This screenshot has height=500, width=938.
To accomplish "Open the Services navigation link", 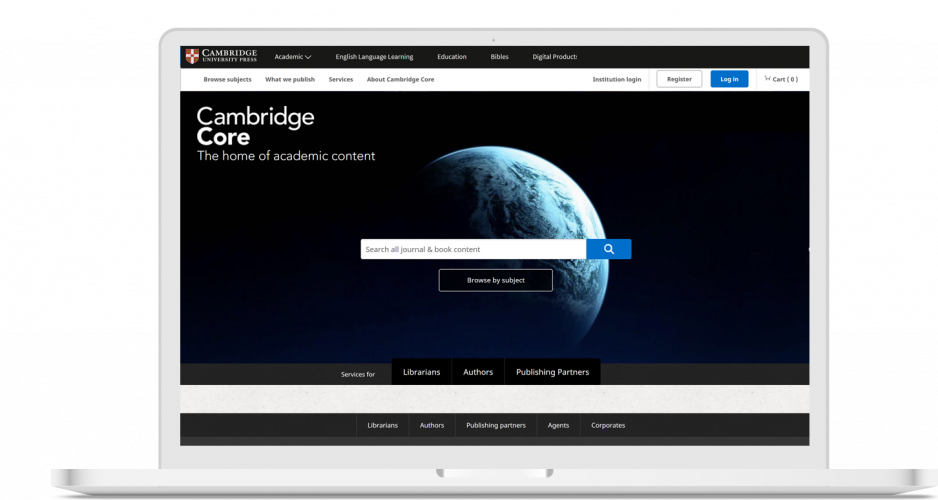I will pos(340,79).
